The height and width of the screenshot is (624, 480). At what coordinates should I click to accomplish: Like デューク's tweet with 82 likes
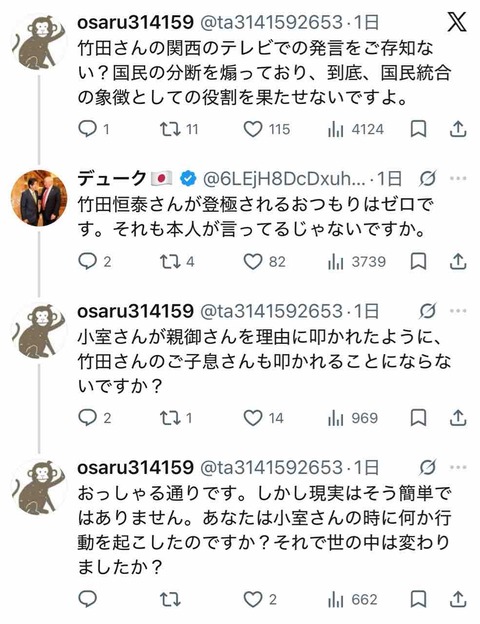point(253,262)
